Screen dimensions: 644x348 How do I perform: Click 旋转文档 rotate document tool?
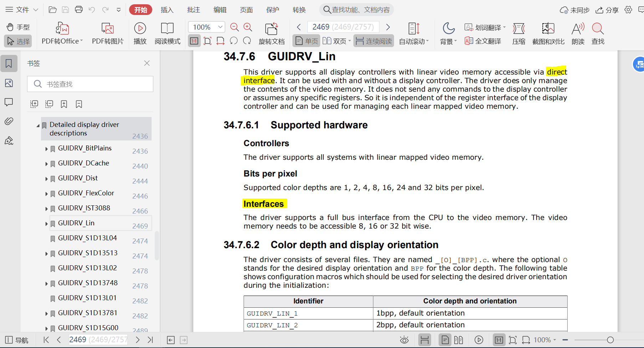[272, 34]
